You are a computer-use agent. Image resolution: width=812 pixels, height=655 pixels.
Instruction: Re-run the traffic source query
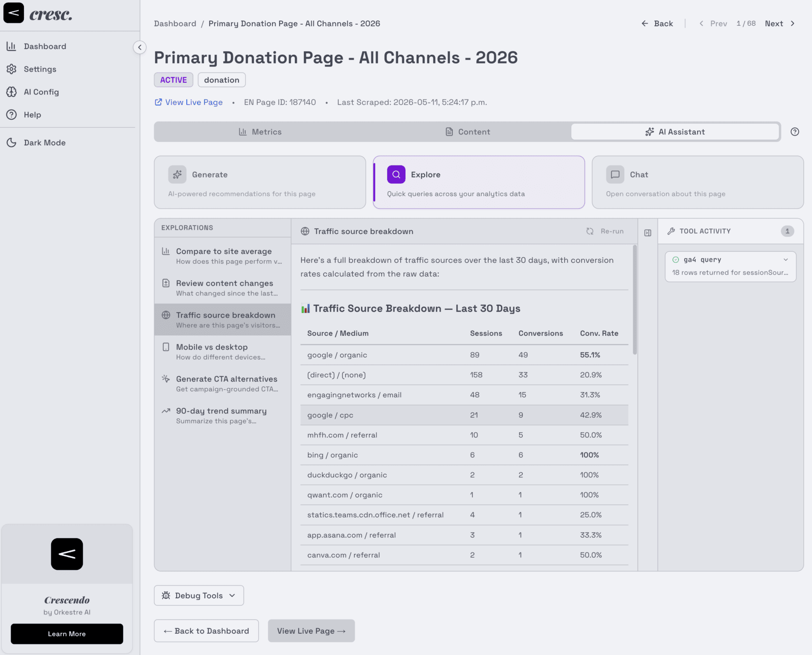tap(605, 231)
